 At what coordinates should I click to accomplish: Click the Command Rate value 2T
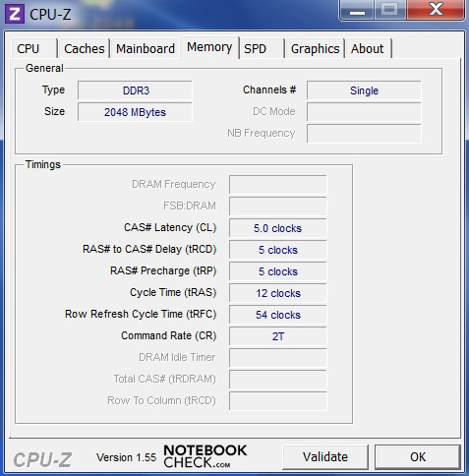[278, 336]
